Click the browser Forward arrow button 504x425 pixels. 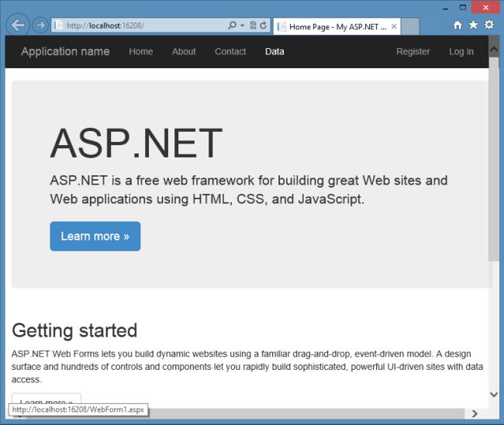click(x=40, y=25)
